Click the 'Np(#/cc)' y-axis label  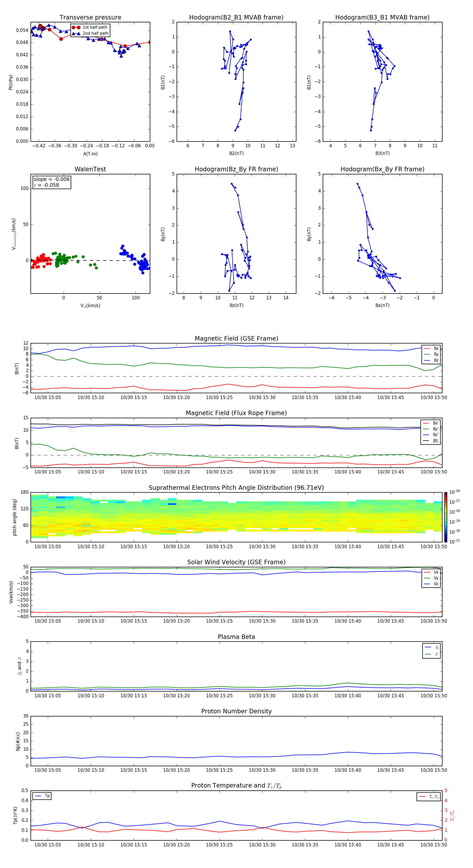(18, 741)
